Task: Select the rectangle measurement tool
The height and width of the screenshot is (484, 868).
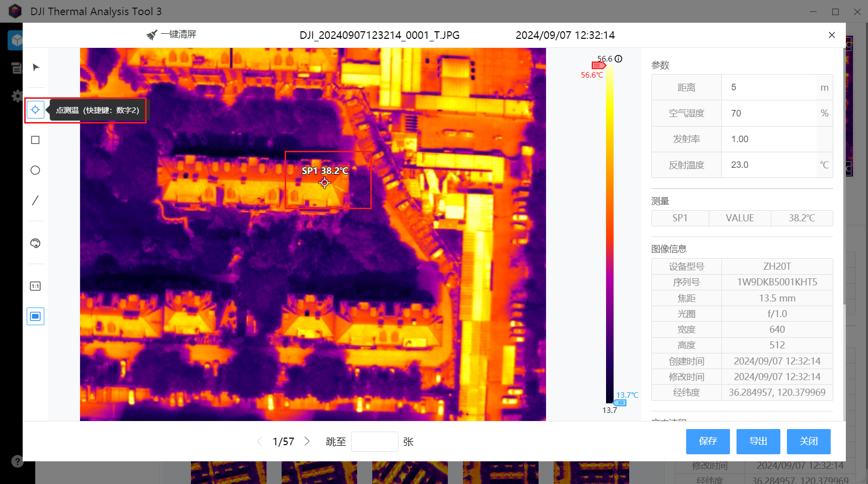Action: pyautogui.click(x=35, y=140)
